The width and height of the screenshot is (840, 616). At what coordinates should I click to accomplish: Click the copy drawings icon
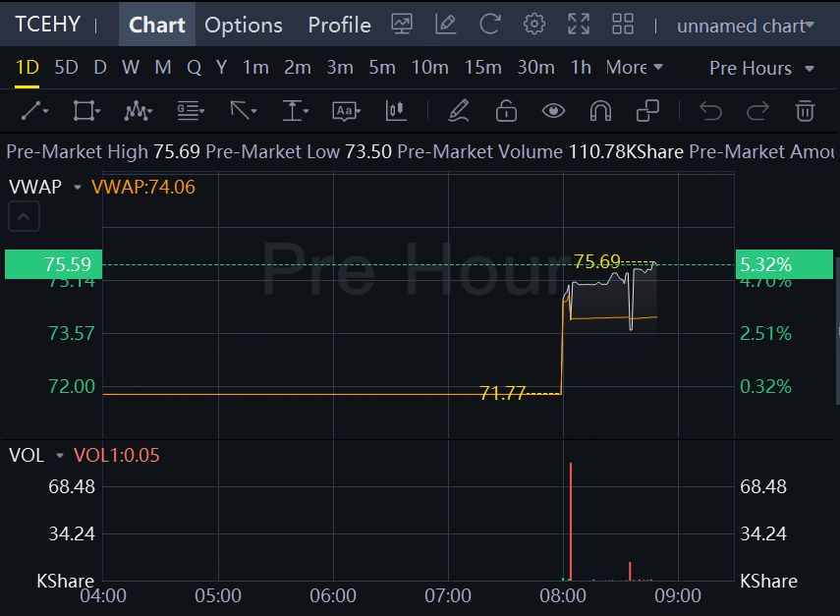(x=647, y=111)
